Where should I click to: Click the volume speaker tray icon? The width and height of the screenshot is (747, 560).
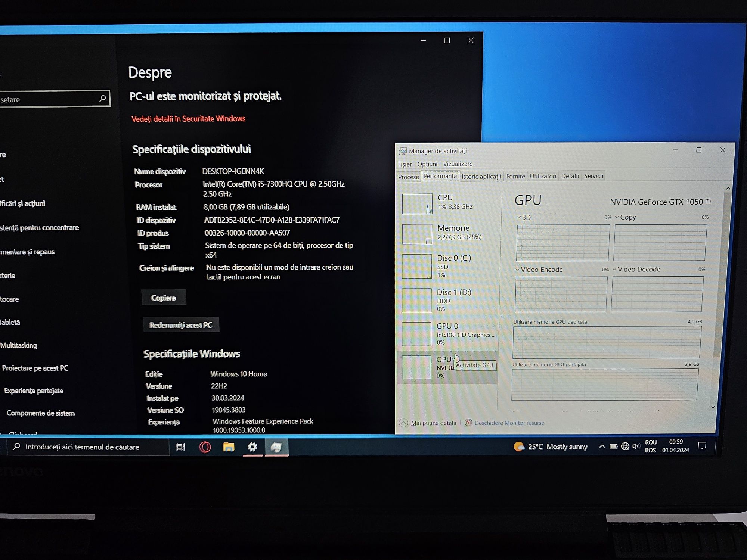[x=636, y=446]
